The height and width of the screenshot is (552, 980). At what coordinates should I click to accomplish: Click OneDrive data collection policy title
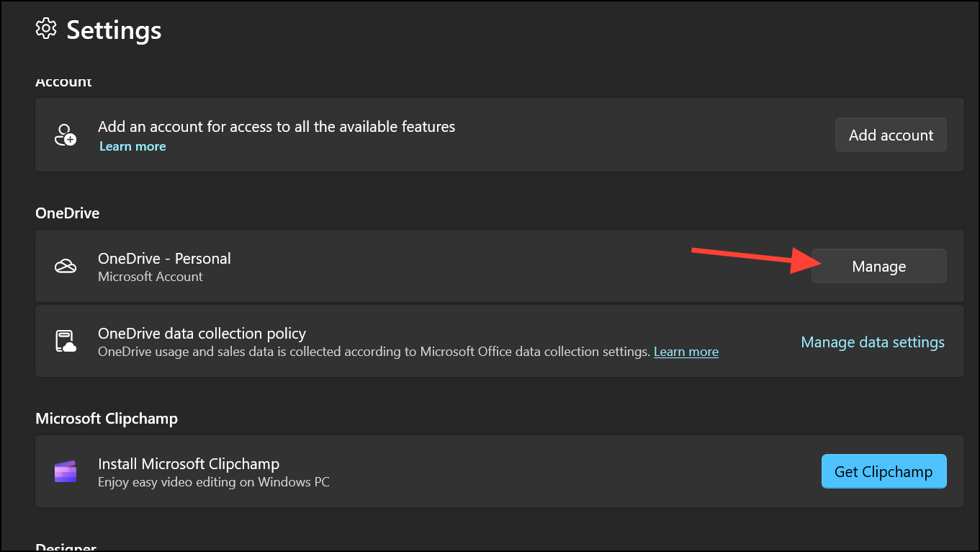(202, 334)
